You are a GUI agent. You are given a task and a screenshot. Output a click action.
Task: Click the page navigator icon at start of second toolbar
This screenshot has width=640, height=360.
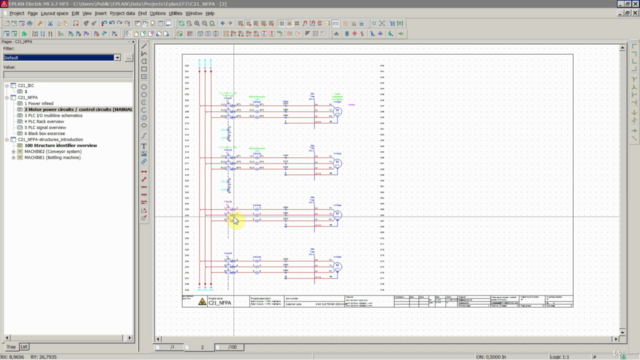[x=7, y=34]
